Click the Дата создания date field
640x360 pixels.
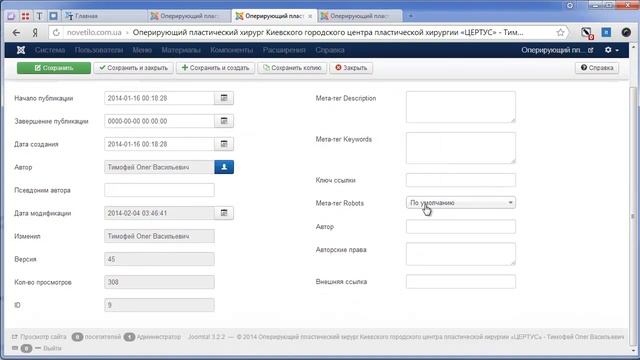click(x=159, y=144)
